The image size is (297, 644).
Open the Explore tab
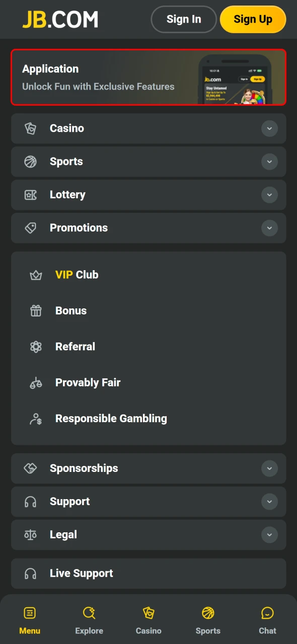[89, 619]
